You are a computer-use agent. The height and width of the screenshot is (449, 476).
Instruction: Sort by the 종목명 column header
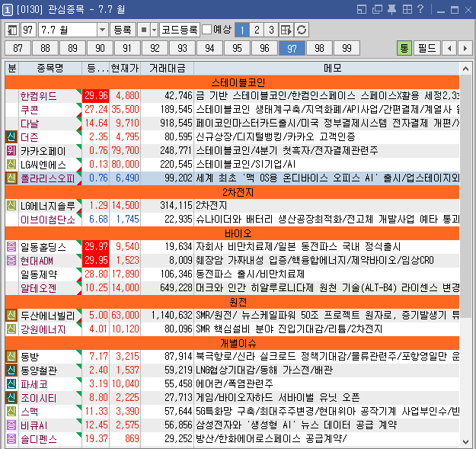point(50,68)
